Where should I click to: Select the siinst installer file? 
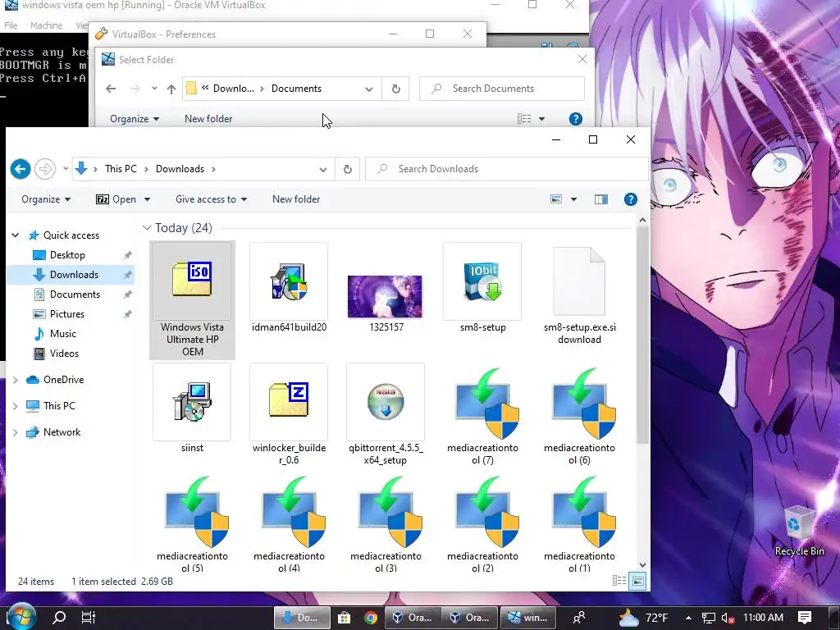(192, 409)
